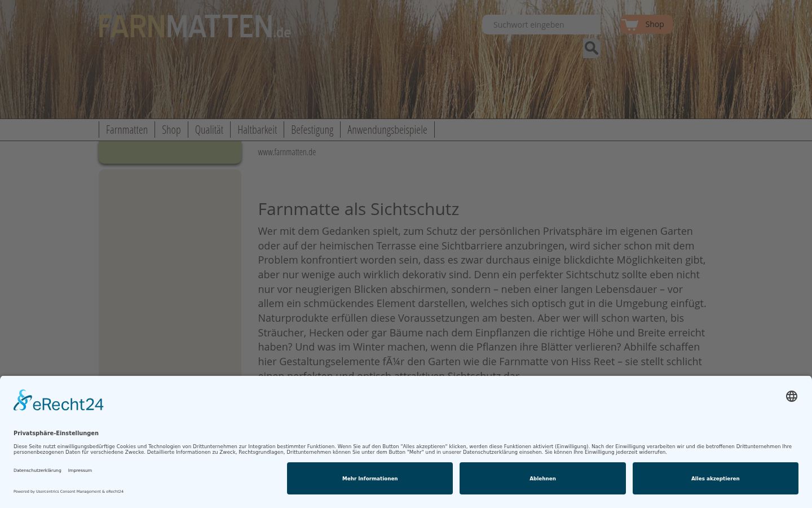
Task: Open the Farnmatten menu item
Action: click(127, 130)
